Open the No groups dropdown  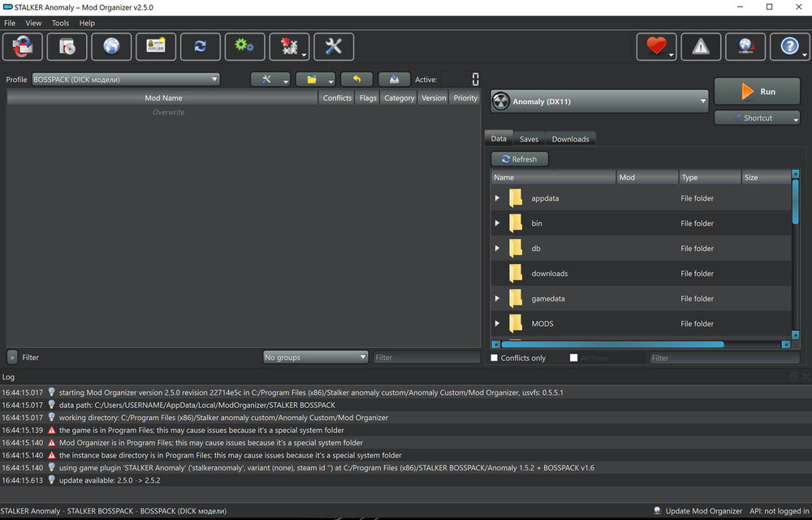(316, 357)
